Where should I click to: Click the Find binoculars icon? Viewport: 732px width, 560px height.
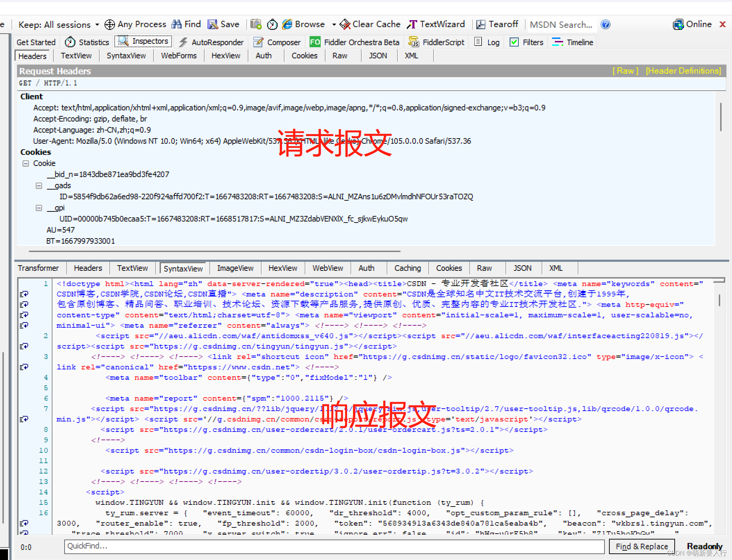click(176, 24)
